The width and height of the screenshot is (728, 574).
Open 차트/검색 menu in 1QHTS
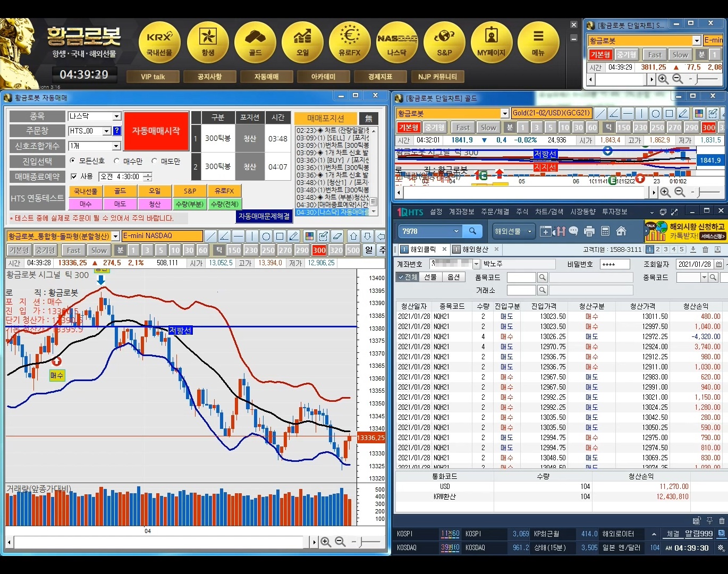click(x=549, y=212)
